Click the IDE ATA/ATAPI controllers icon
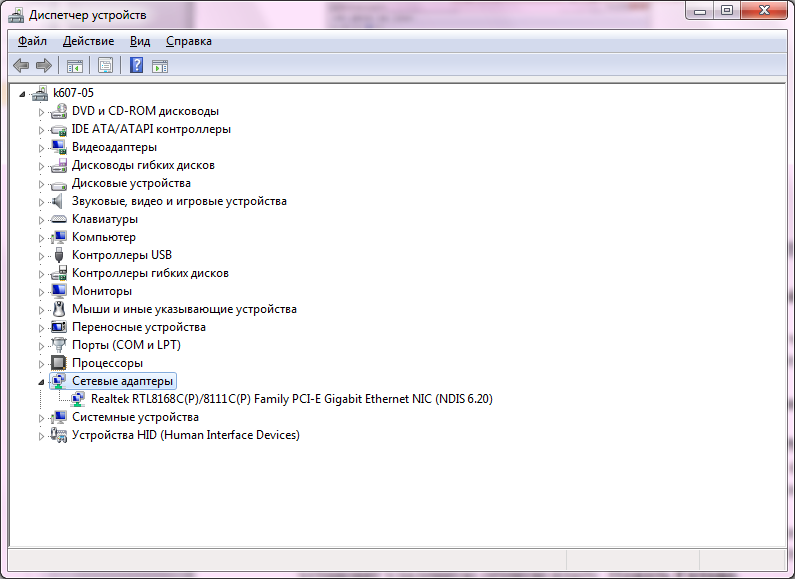The height and width of the screenshot is (579, 795). [59, 130]
